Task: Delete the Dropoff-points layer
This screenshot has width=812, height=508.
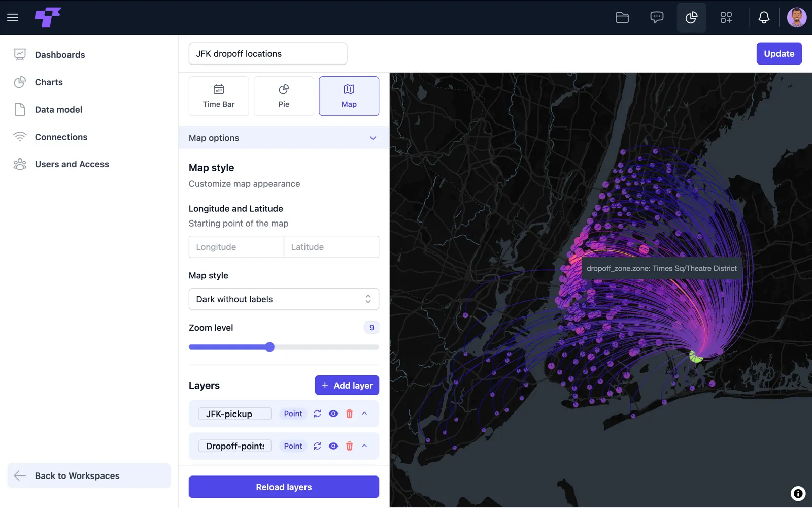Action: click(349, 446)
